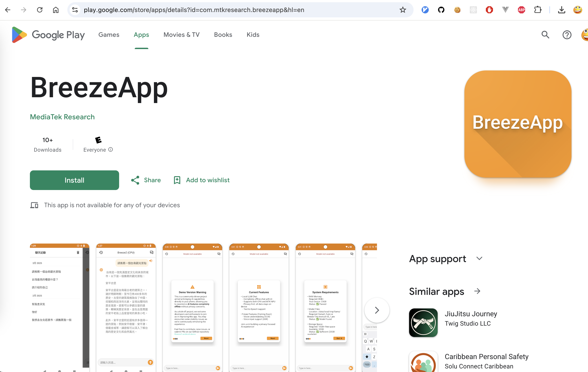
Task: Click the AdBlock Plus extension icon
Action: [521, 10]
